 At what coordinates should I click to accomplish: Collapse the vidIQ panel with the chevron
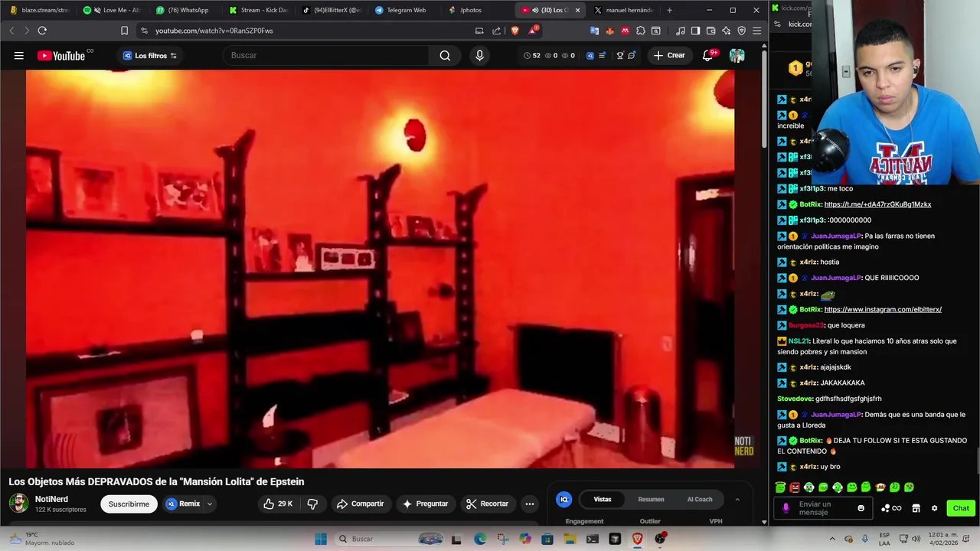point(737,500)
